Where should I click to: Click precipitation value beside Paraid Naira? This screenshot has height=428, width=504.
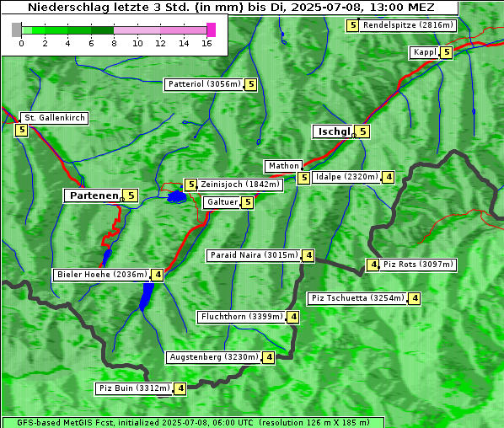point(308,256)
